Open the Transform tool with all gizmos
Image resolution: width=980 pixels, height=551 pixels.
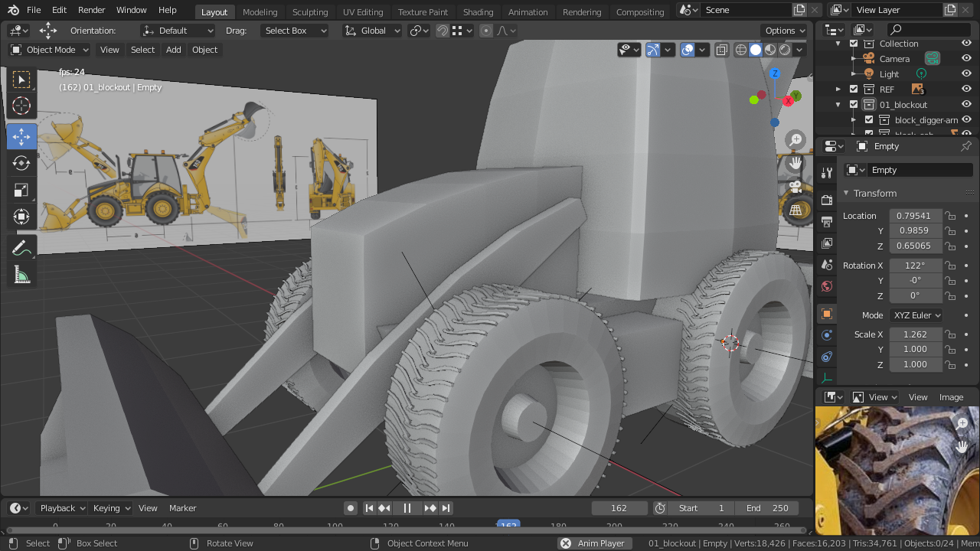(x=21, y=217)
